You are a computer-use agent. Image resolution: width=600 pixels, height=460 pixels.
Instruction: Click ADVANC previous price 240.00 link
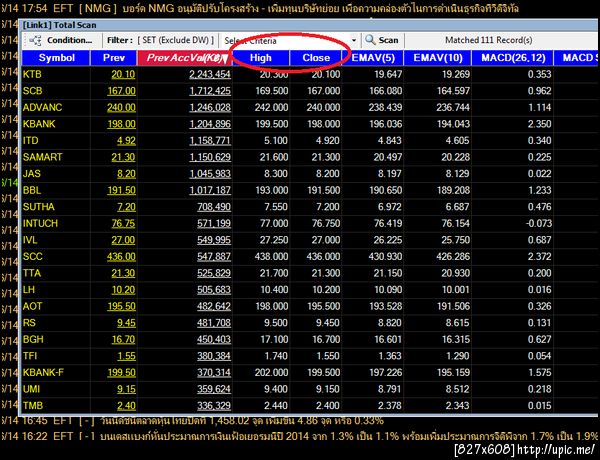(x=121, y=107)
